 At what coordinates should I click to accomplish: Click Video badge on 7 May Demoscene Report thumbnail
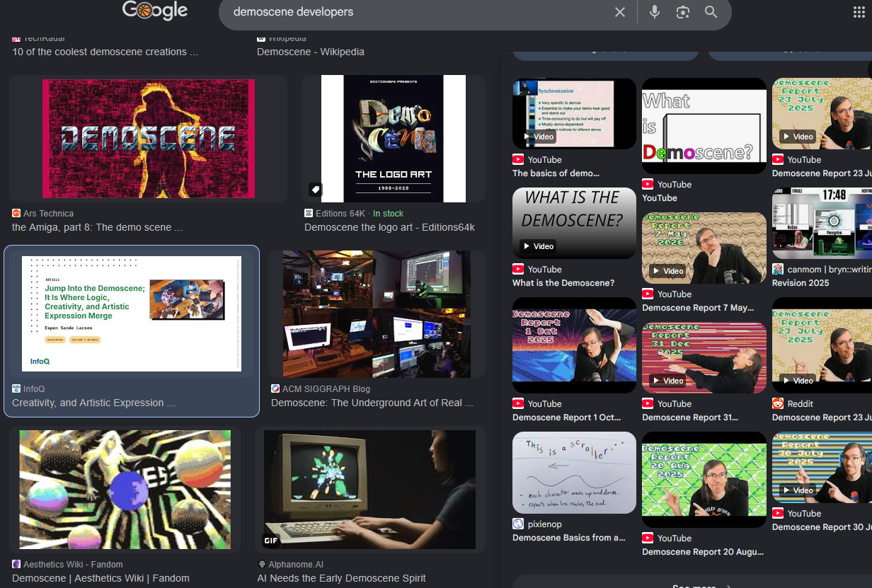click(667, 271)
